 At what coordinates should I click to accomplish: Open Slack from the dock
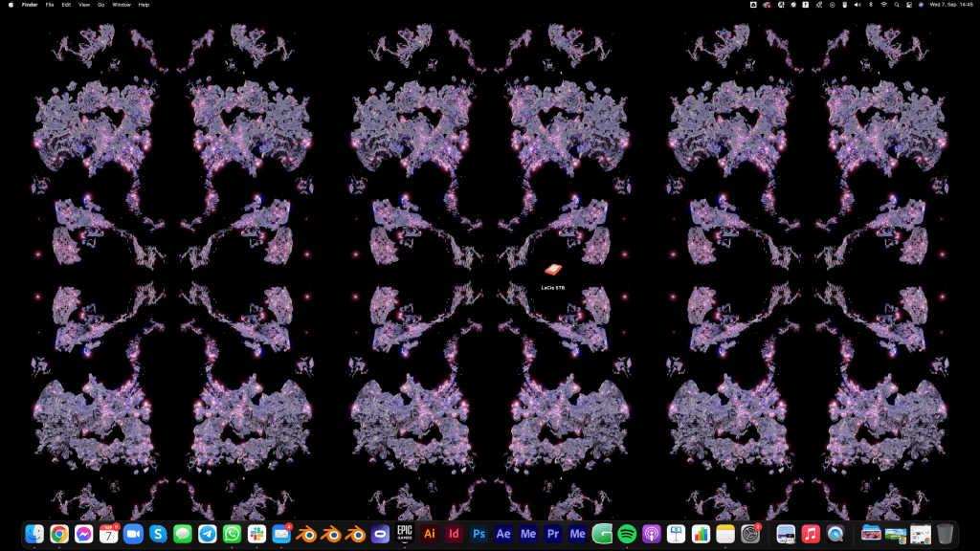coord(256,534)
